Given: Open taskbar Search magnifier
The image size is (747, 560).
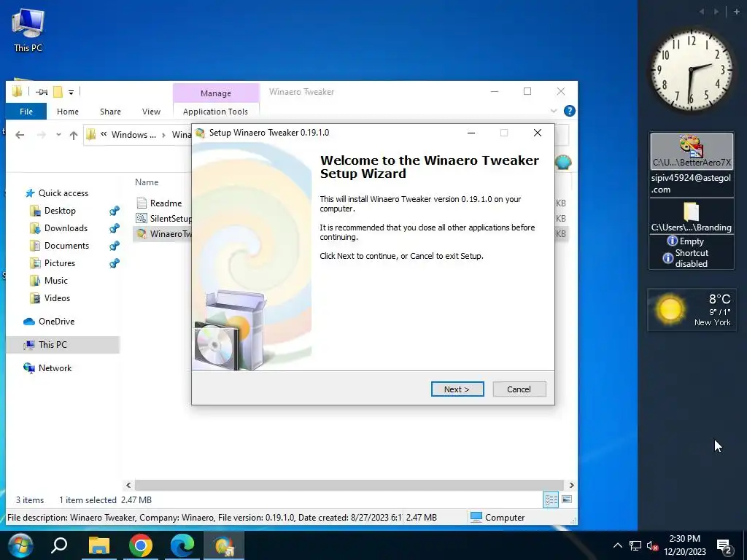Looking at the screenshot, I should click(x=60, y=545).
